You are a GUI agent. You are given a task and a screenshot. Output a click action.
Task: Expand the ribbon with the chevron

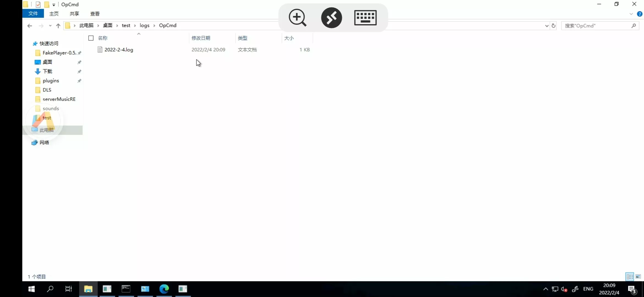pos(631,14)
